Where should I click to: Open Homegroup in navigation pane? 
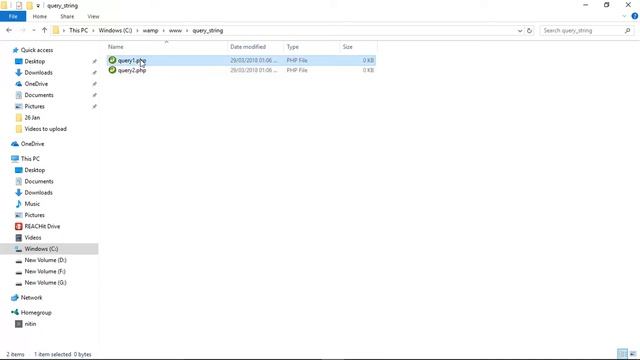tap(36, 313)
